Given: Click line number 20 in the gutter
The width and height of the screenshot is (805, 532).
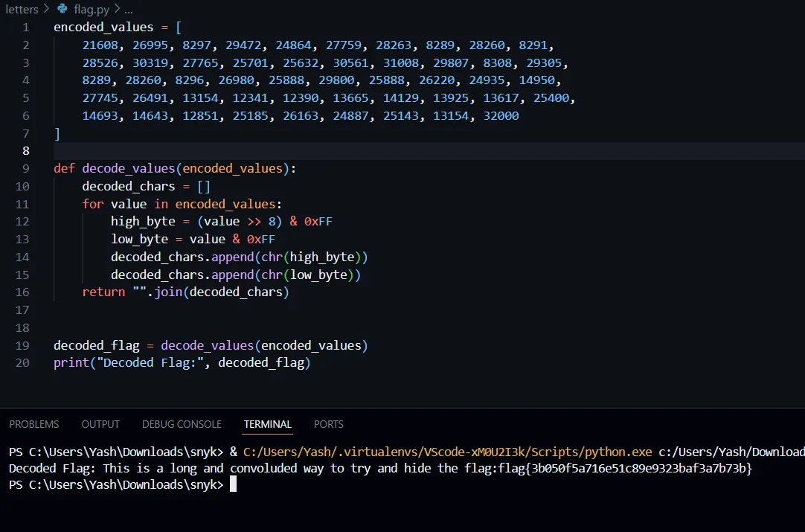Looking at the screenshot, I should click(22, 363).
